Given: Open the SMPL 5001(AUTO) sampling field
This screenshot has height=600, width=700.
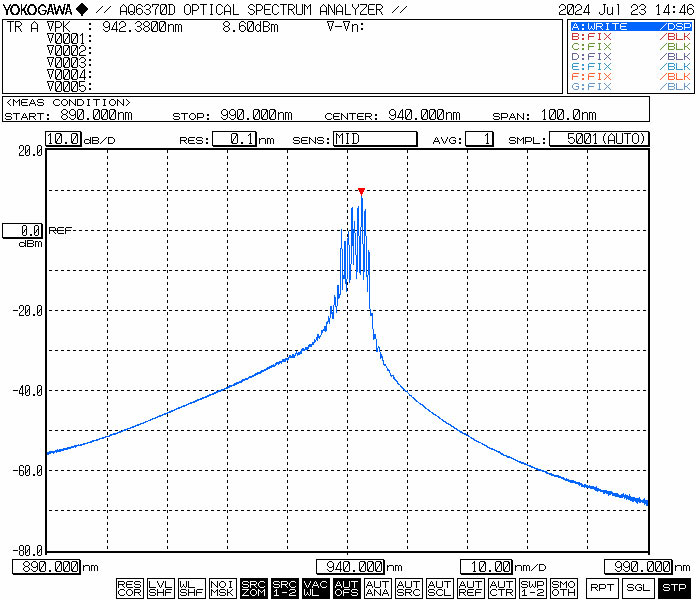Looking at the screenshot, I should (599, 139).
